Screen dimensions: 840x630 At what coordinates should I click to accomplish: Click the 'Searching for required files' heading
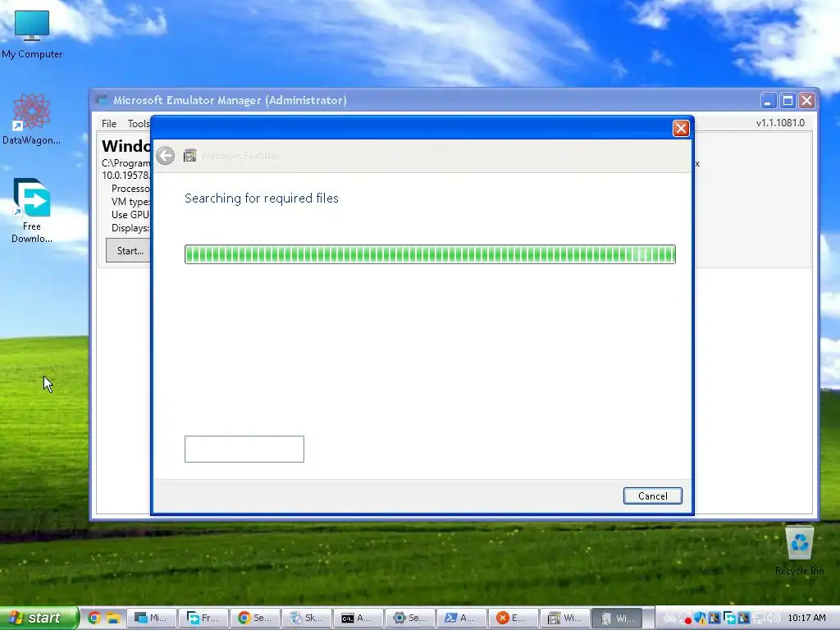tap(262, 199)
